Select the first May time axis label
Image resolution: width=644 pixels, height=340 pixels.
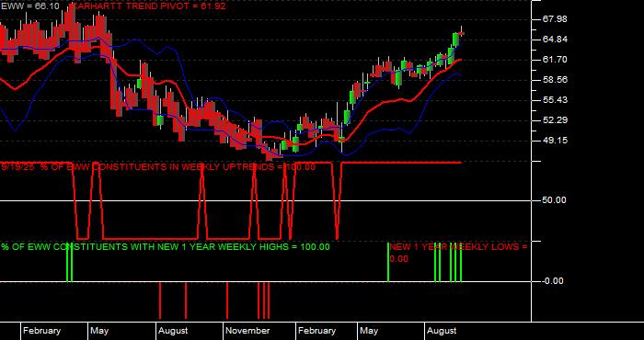99,331
